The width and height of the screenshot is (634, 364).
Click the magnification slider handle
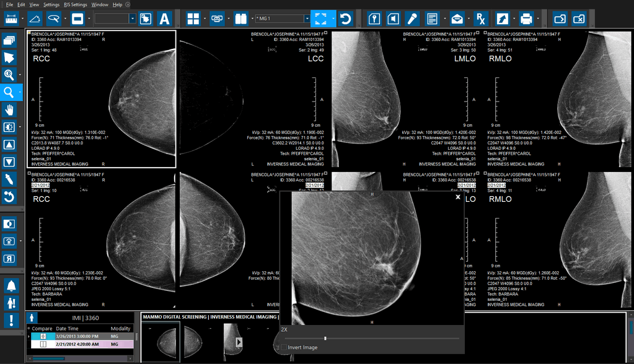(x=325, y=338)
